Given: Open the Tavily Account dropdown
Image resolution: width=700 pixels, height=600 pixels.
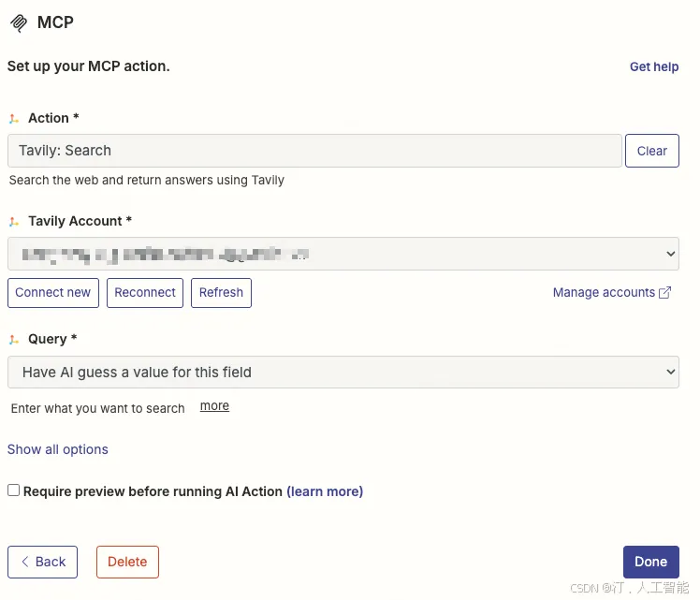Looking at the screenshot, I should pyautogui.click(x=343, y=254).
